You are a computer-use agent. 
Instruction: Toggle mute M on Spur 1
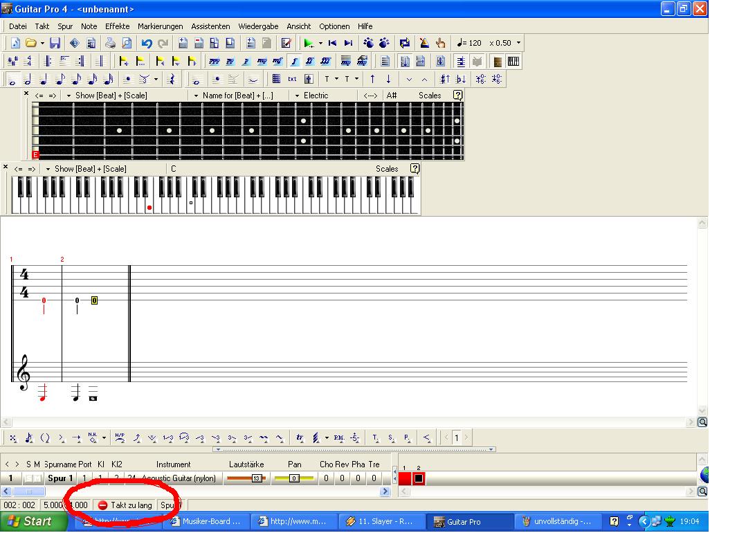[x=37, y=478]
